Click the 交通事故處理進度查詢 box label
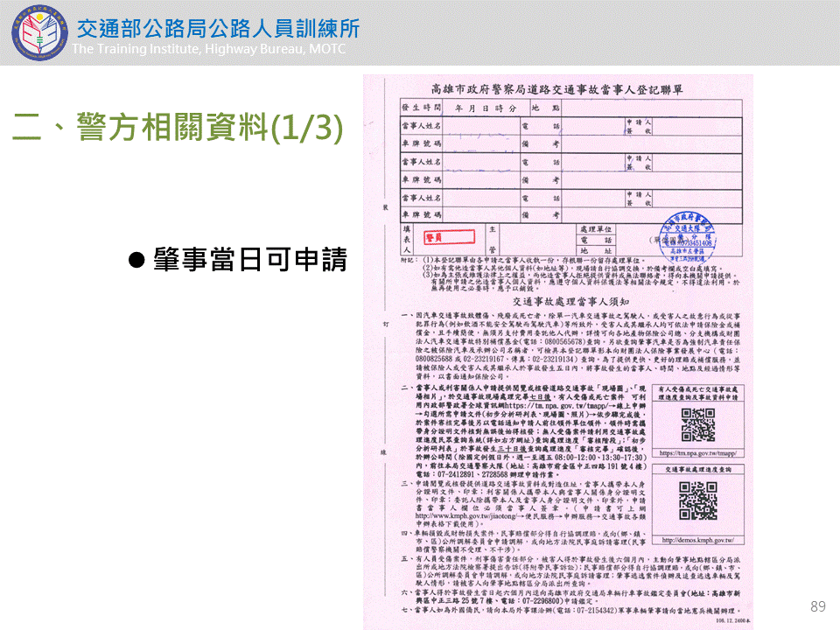The height and width of the screenshot is (630, 840). click(x=697, y=471)
